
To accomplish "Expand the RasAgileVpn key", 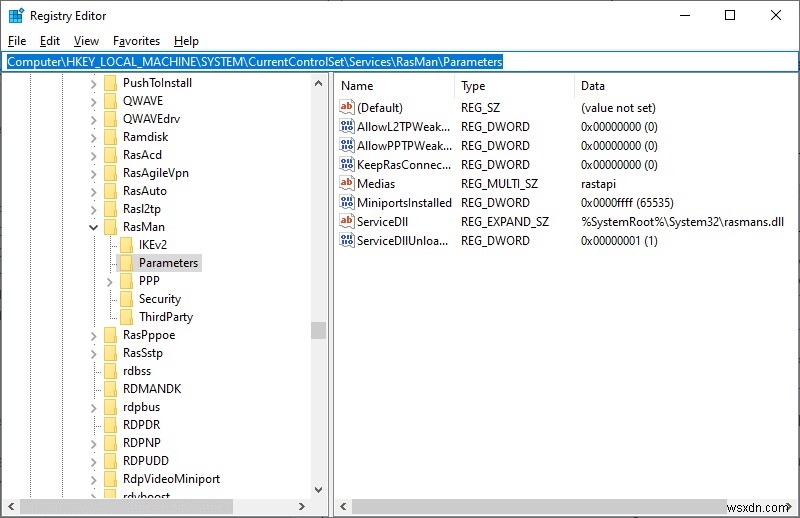I will 93,174.
